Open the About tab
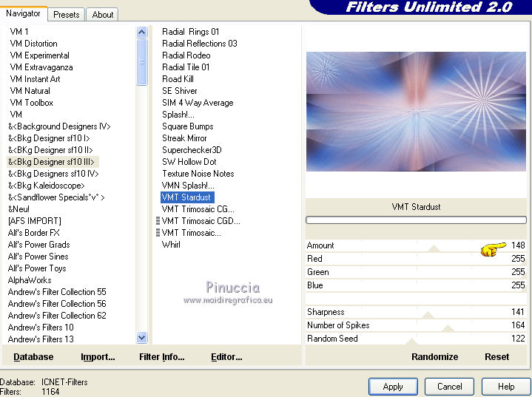Image resolution: width=532 pixels, height=397 pixels. click(x=102, y=15)
